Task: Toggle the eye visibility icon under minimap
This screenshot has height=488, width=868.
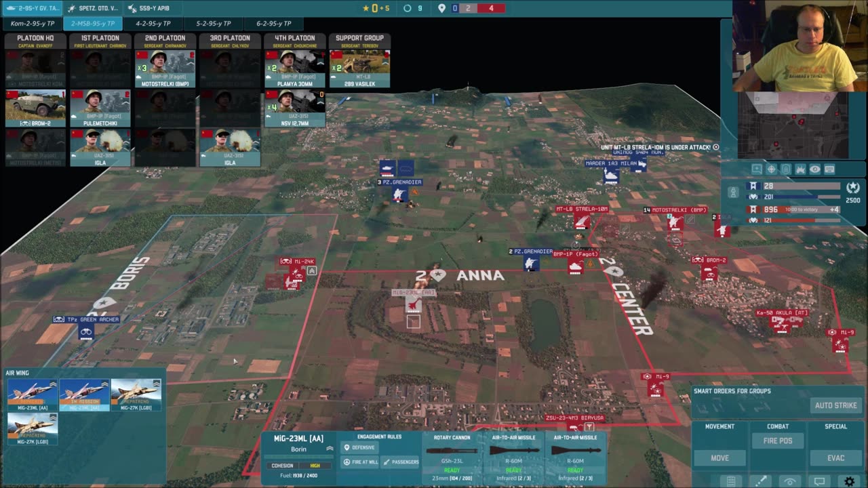Action: click(814, 169)
